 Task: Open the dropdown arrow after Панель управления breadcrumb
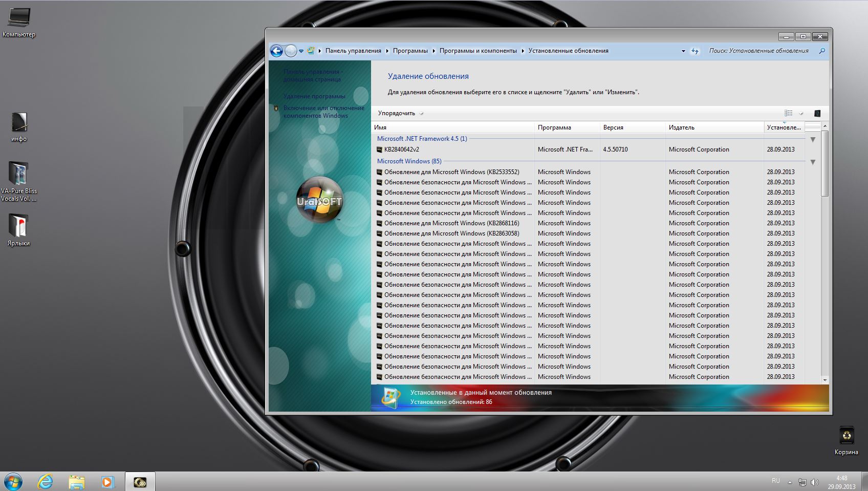pyautogui.click(x=387, y=51)
